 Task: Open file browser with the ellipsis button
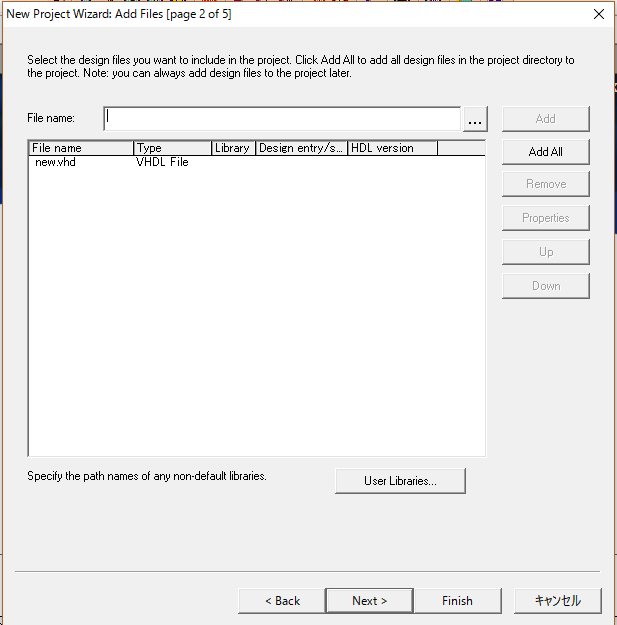click(x=475, y=119)
